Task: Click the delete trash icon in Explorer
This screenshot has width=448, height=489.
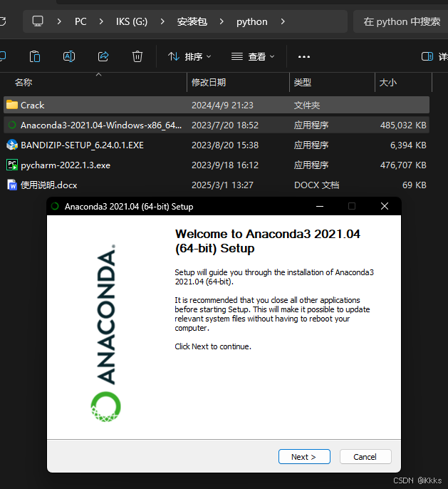Action: (137, 56)
